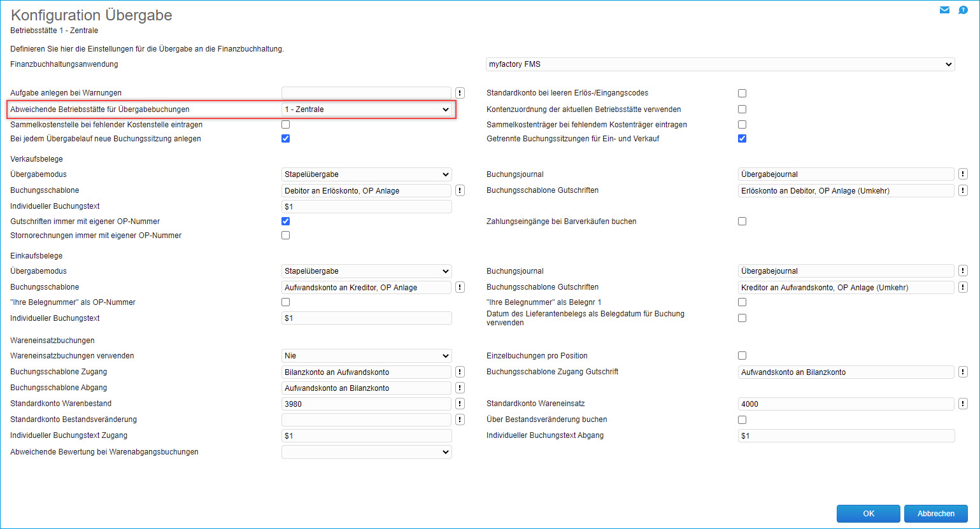Screen dimensions: 980x529
Task: Click lookup icon for Kreditor an Aufwandskonto Gutschriften template
Action: pos(963,287)
